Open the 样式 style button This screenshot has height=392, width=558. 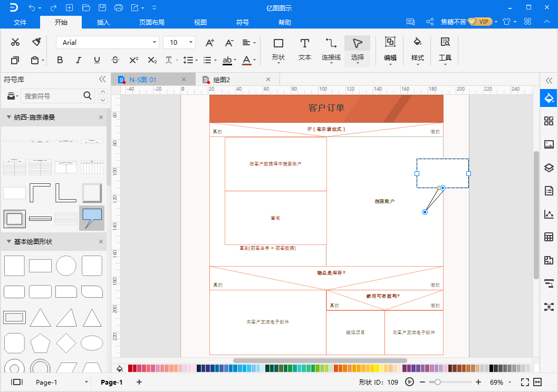[x=417, y=50]
